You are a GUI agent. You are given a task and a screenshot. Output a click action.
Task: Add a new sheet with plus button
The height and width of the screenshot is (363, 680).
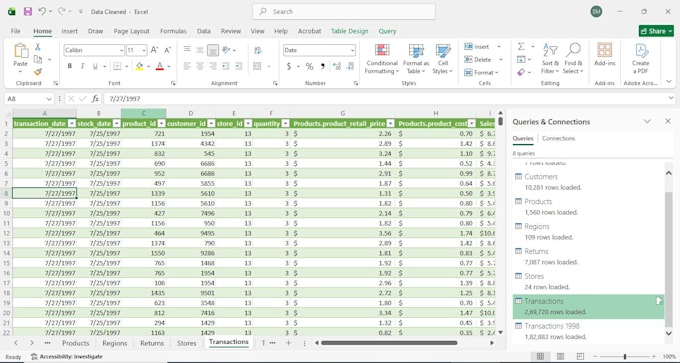tap(288, 343)
